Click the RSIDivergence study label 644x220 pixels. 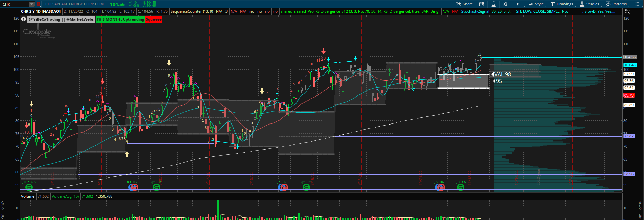[360, 11]
